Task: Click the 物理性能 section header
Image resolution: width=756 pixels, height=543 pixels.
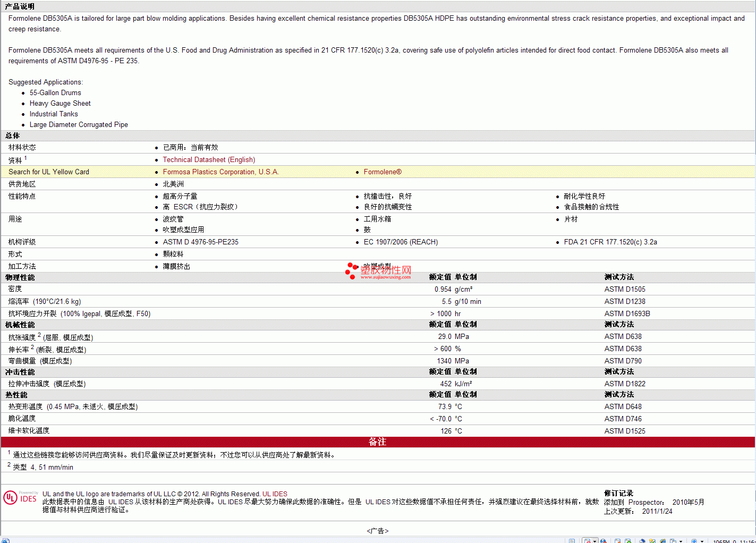Action: click(x=20, y=278)
